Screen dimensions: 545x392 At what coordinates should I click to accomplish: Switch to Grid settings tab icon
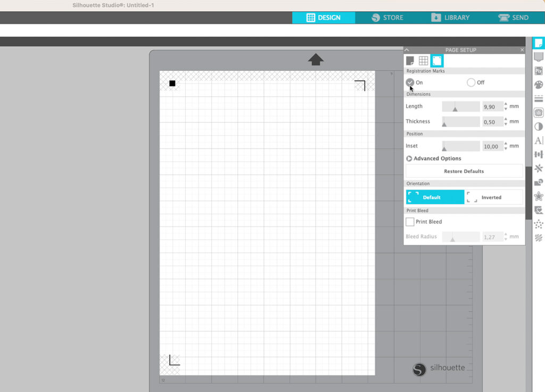click(423, 61)
